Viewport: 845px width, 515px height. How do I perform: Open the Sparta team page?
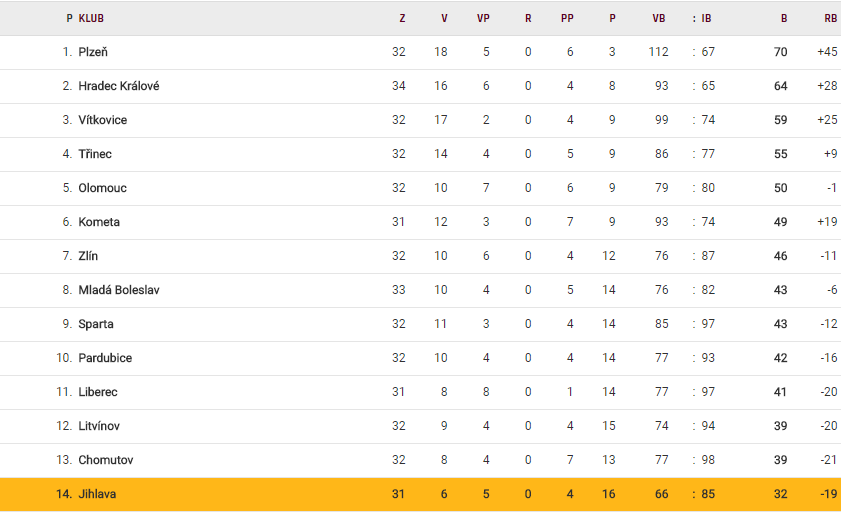point(96,324)
